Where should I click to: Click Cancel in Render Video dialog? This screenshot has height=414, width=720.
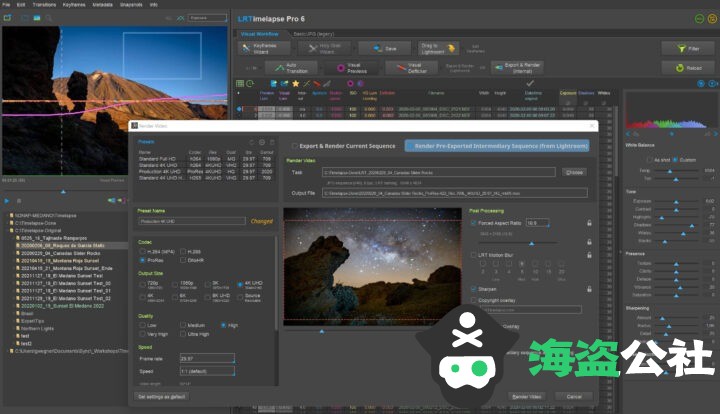[x=574, y=397]
